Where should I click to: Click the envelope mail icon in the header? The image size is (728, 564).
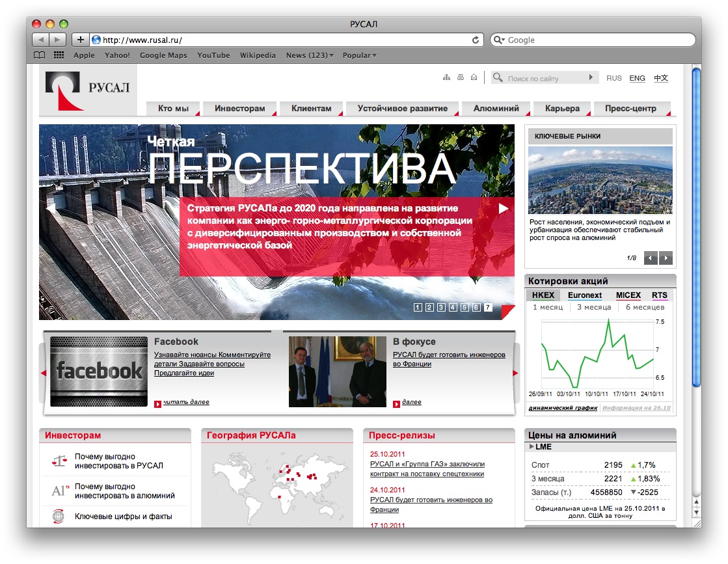pyautogui.click(x=474, y=77)
